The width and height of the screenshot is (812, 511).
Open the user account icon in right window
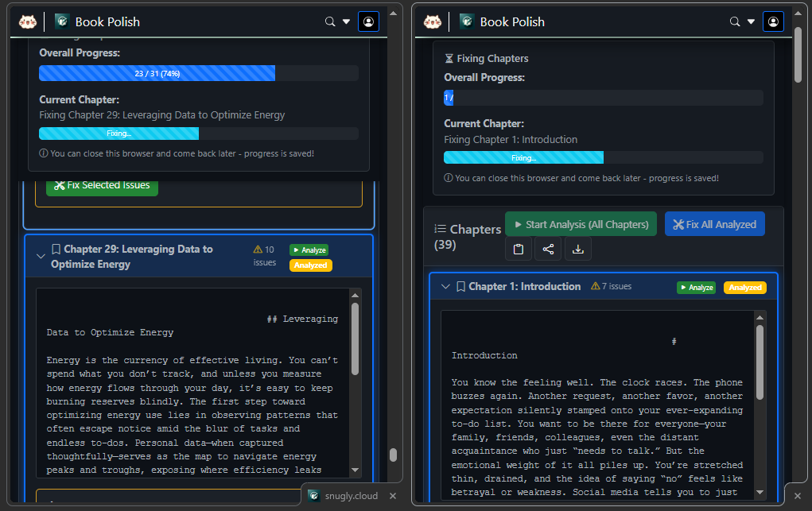point(773,21)
